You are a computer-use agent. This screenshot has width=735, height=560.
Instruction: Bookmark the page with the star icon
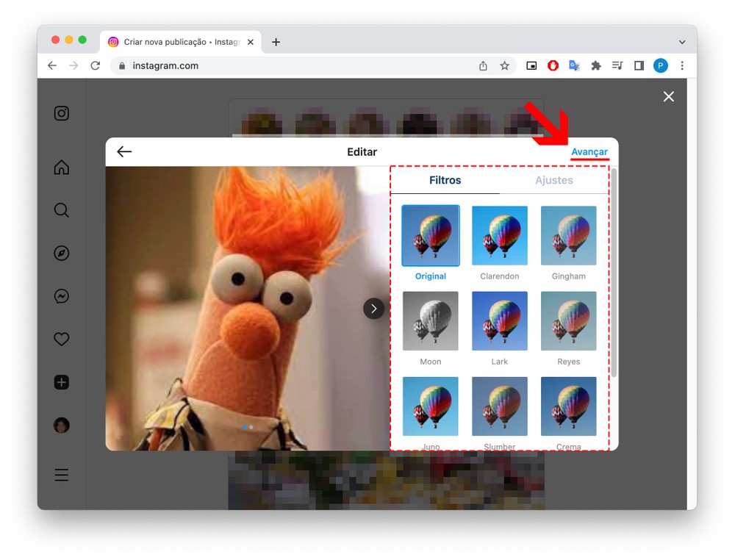pos(504,65)
